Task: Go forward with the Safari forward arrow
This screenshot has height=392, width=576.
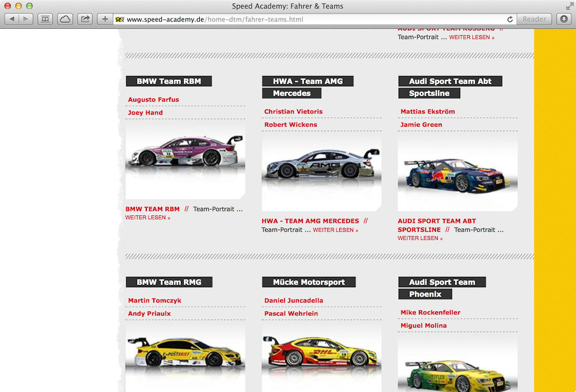Action: [26, 19]
